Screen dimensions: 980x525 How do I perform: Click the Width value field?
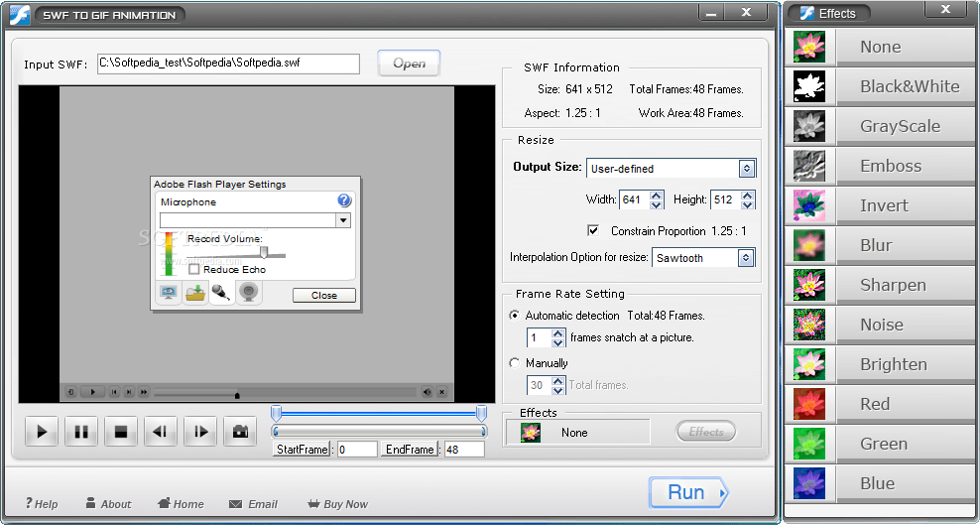click(634, 200)
